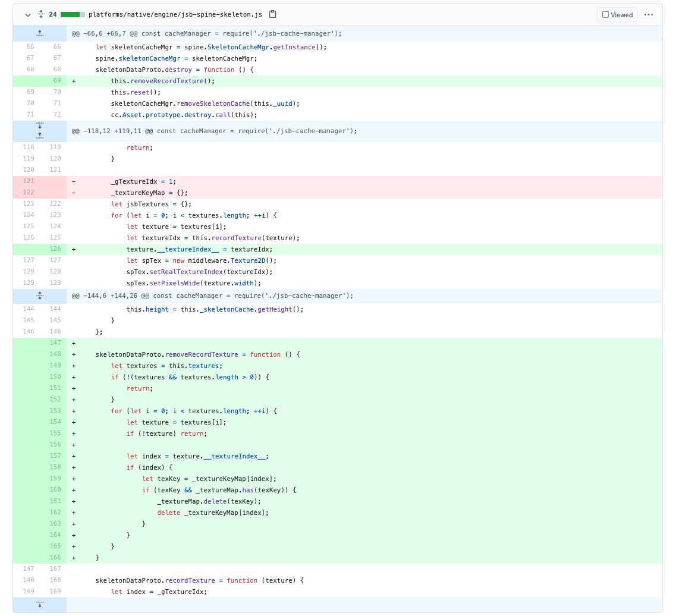Select added line number 148
Viewport: 676px width, 616px height.
click(56, 354)
